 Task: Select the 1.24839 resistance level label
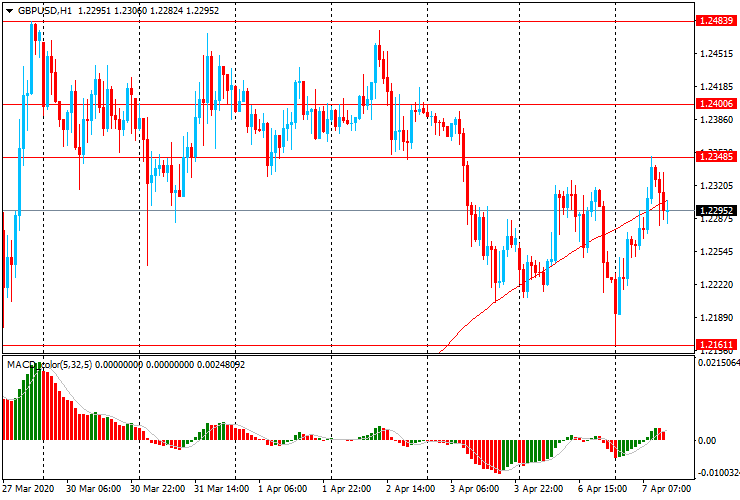point(716,21)
